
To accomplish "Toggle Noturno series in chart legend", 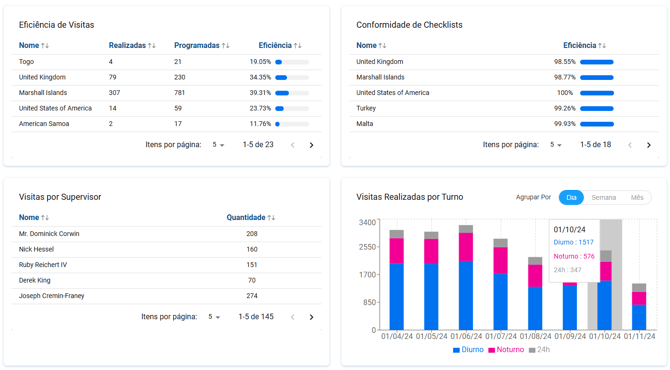I will tap(506, 350).
